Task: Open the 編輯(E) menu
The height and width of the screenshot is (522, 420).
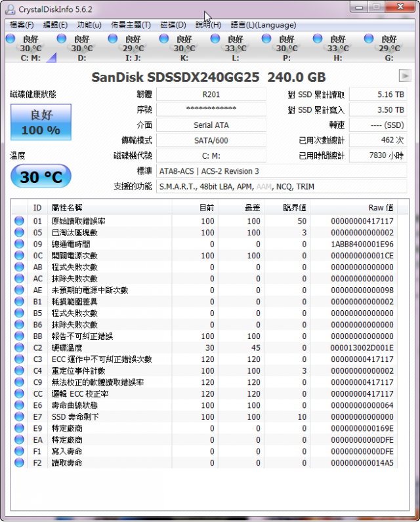Action: [x=55, y=25]
